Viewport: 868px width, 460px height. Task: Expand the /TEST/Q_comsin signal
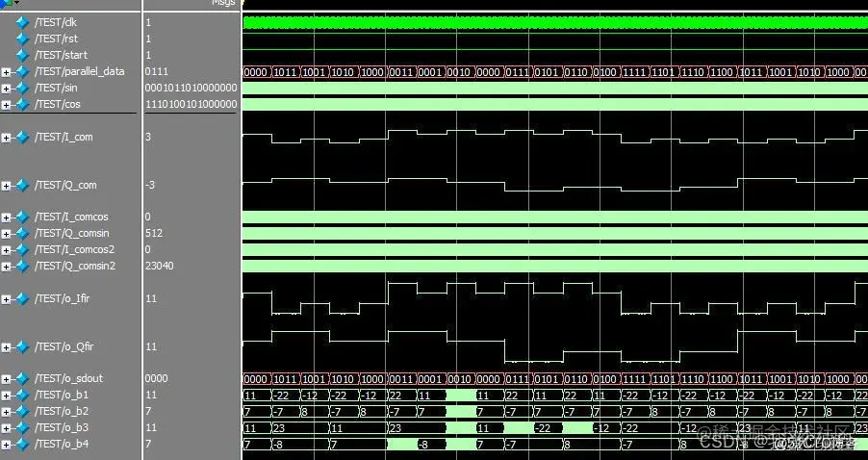(6, 234)
